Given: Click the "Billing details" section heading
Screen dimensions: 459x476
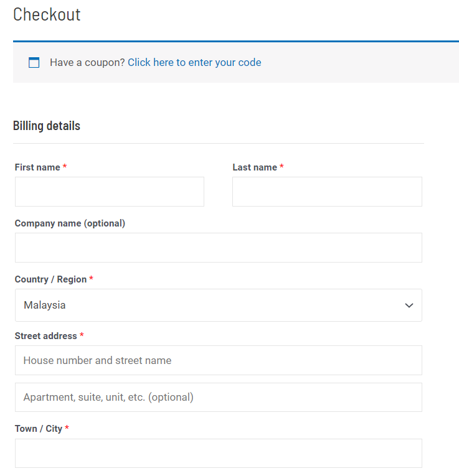Looking at the screenshot, I should pos(47,126).
